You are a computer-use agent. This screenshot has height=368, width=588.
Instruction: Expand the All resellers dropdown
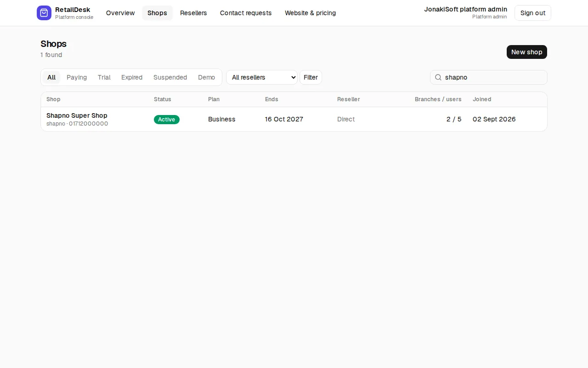pyautogui.click(x=262, y=77)
